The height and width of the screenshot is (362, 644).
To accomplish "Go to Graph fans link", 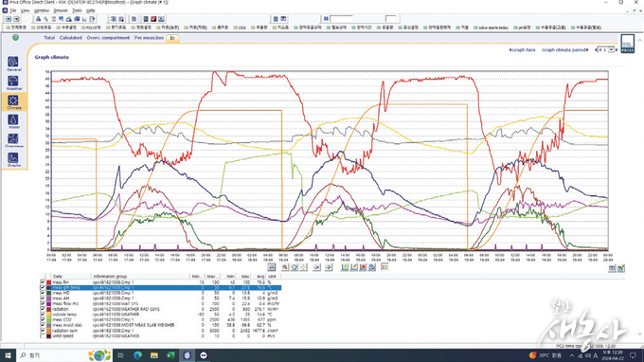I will (523, 49).
